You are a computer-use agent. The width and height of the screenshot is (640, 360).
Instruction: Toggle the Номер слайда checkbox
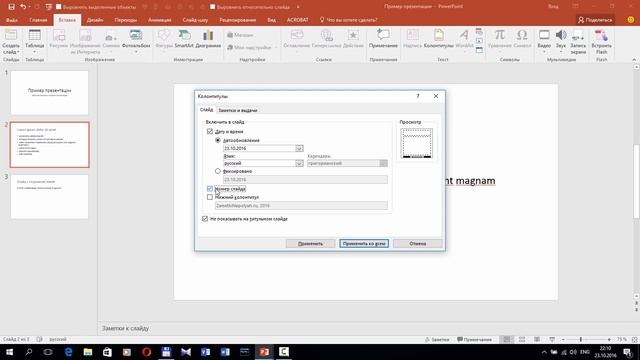(210, 189)
